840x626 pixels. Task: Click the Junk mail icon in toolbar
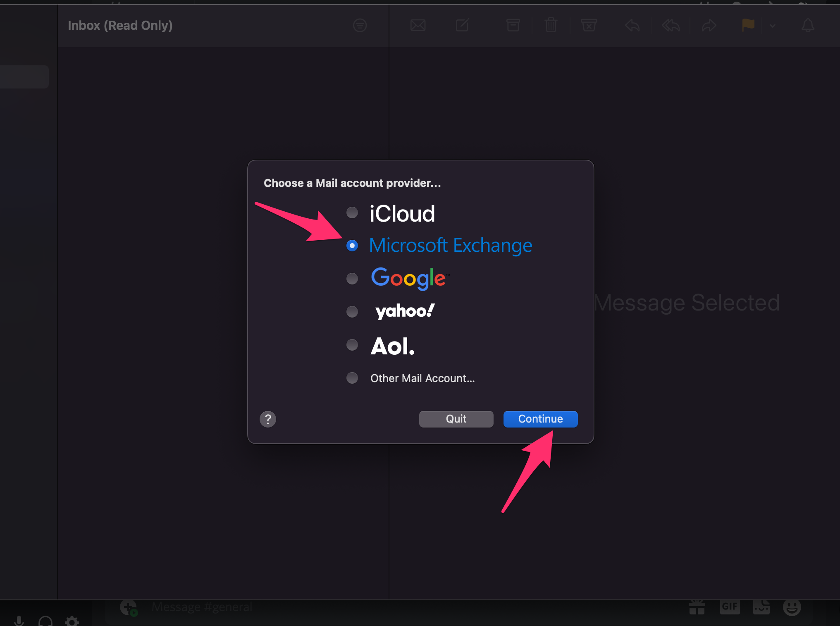[589, 26]
